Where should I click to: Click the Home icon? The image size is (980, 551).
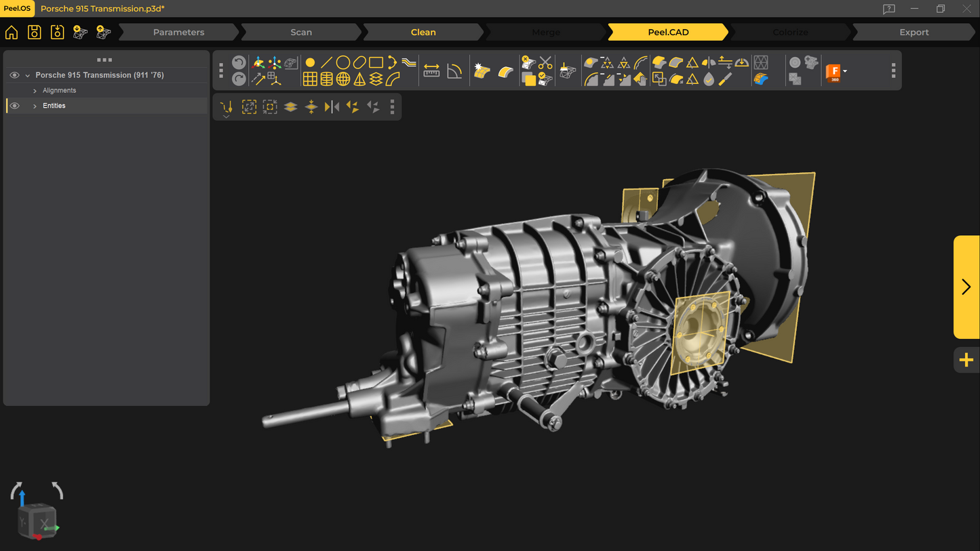(12, 32)
